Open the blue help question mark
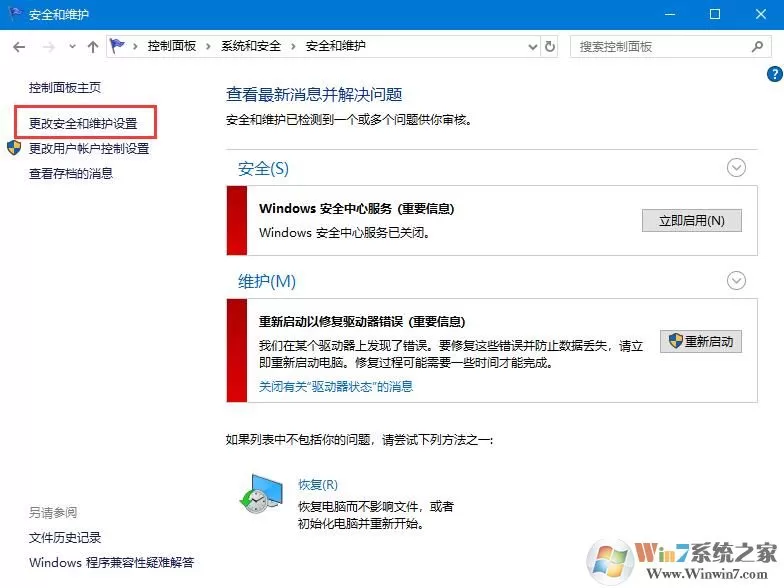Image resolution: width=784 pixels, height=588 pixels. [774, 74]
